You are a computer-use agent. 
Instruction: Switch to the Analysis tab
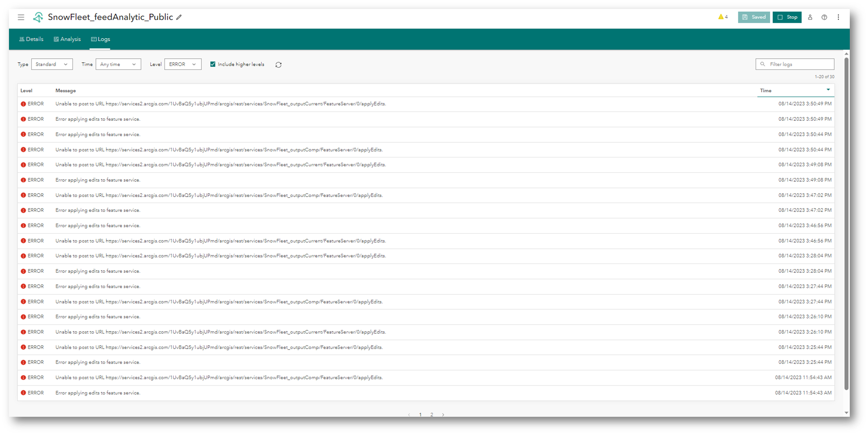67,39
